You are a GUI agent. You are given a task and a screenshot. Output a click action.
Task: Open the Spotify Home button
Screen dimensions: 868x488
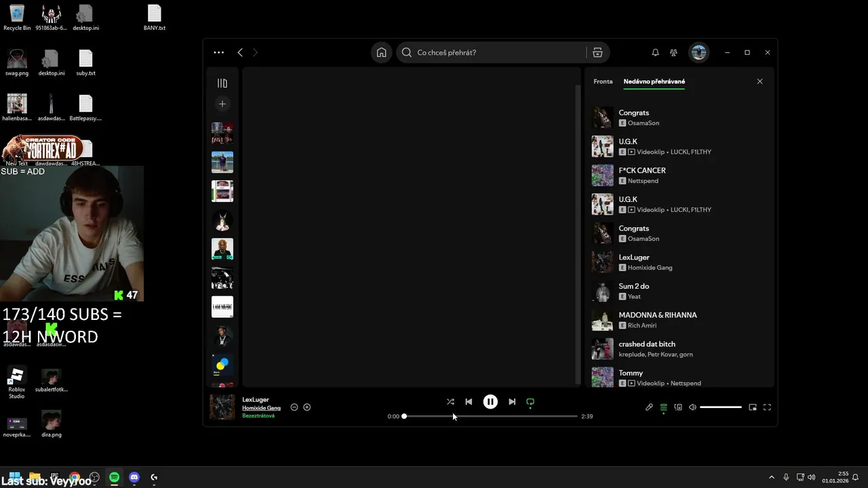click(382, 52)
